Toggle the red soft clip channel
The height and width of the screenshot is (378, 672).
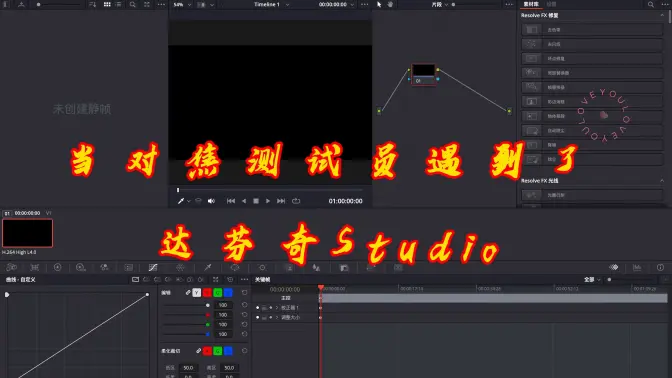point(207,351)
